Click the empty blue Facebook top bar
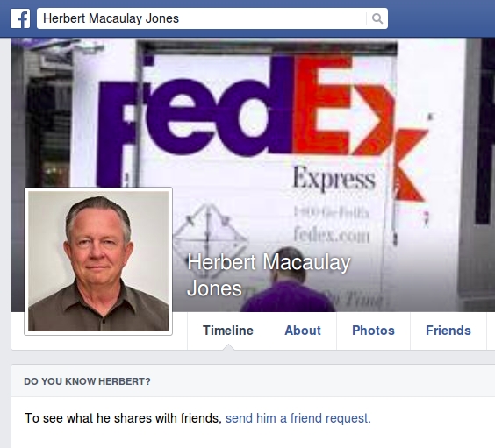The width and height of the screenshot is (495, 448). (441, 18)
